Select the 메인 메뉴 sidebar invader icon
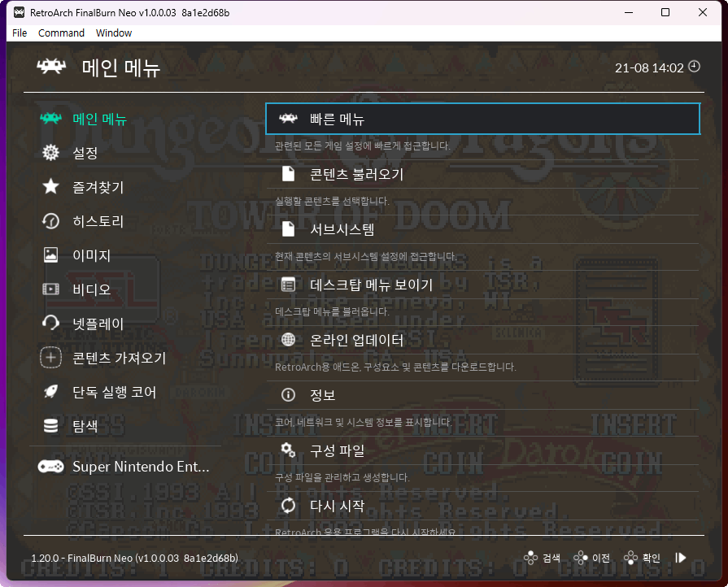728x587 pixels. click(x=50, y=119)
